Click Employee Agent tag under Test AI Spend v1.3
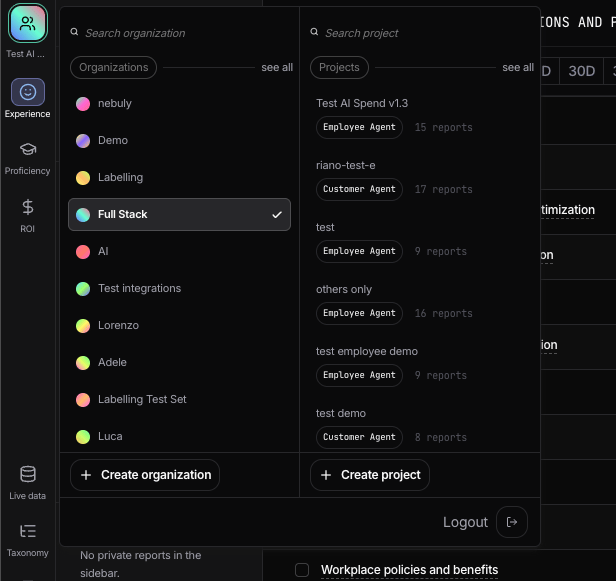The image size is (616, 581). [359, 127]
